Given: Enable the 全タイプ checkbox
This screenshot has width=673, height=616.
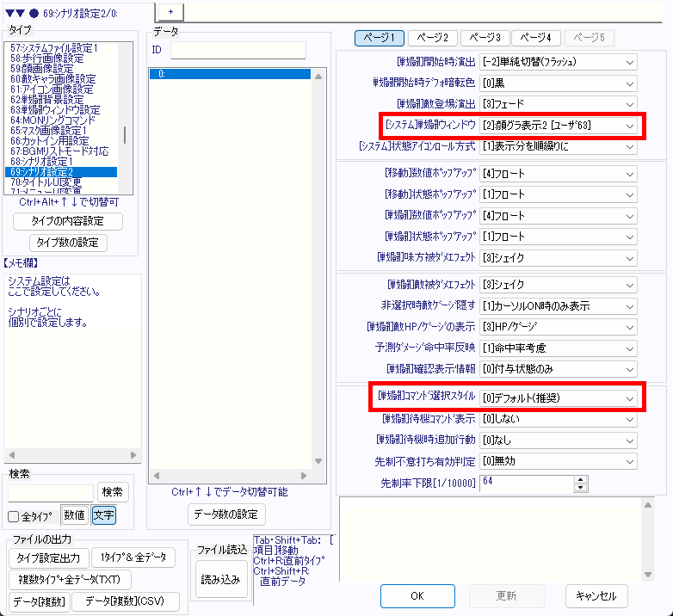Looking at the screenshot, I should (14, 516).
